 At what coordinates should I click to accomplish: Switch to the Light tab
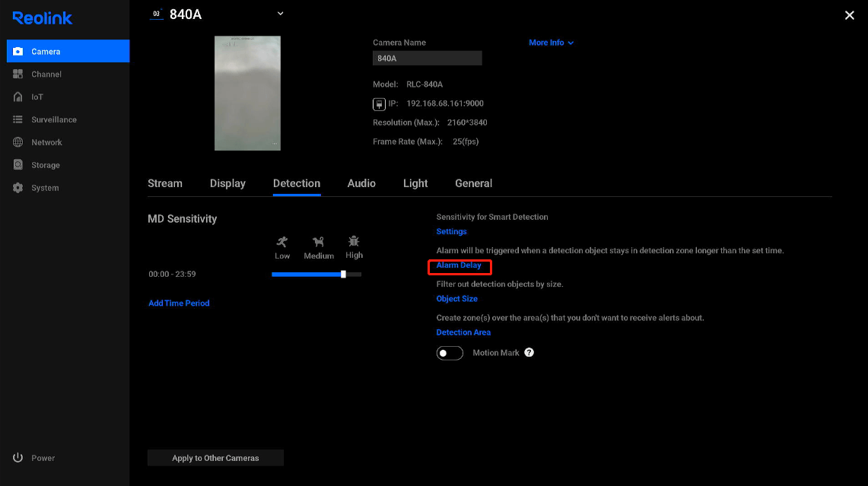pyautogui.click(x=415, y=183)
